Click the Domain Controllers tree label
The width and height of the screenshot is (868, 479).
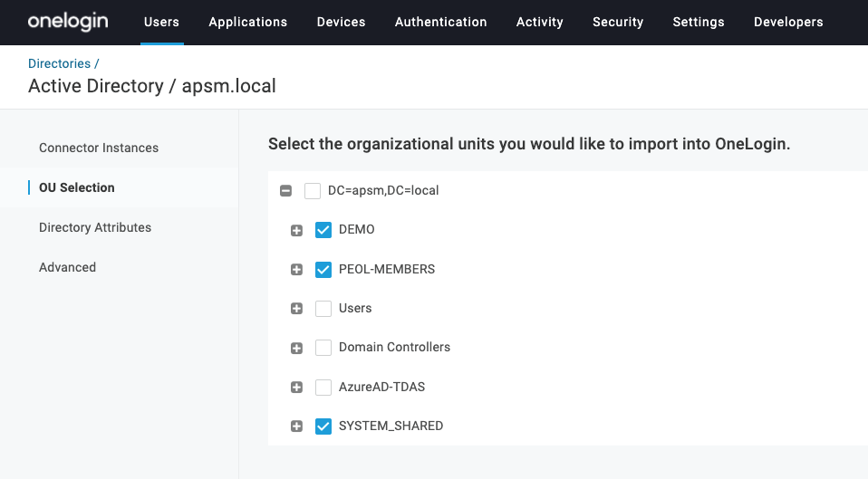click(394, 348)
